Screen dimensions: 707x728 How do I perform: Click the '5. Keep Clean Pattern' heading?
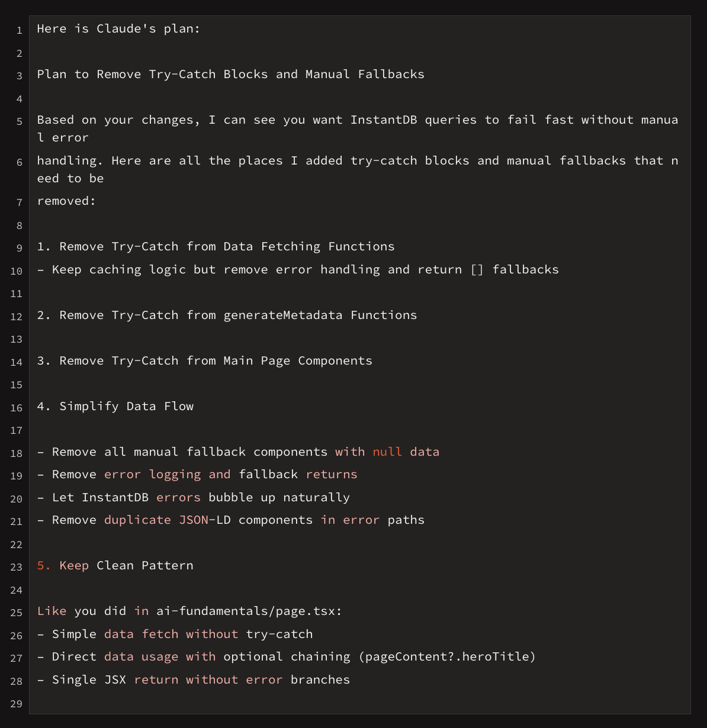[115, 565]
